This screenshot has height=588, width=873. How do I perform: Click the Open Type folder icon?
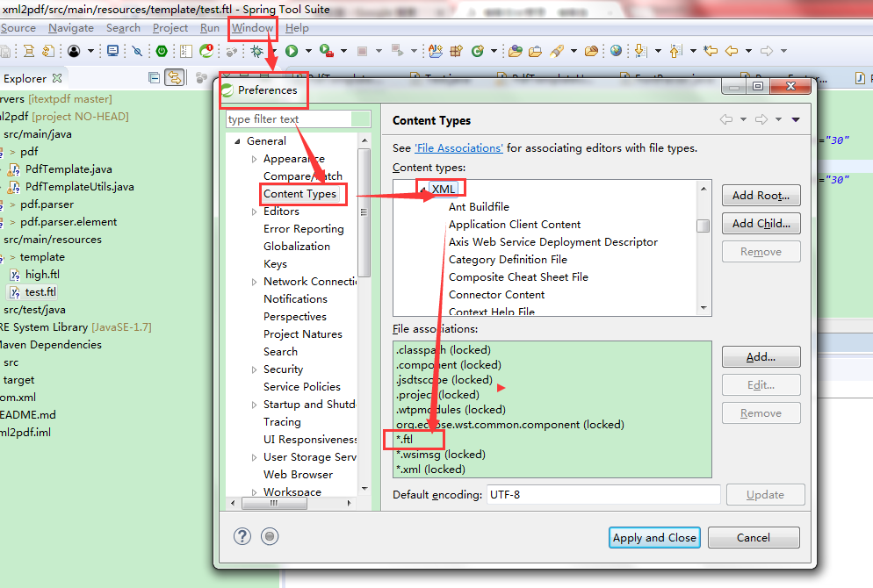coord(516,51)
